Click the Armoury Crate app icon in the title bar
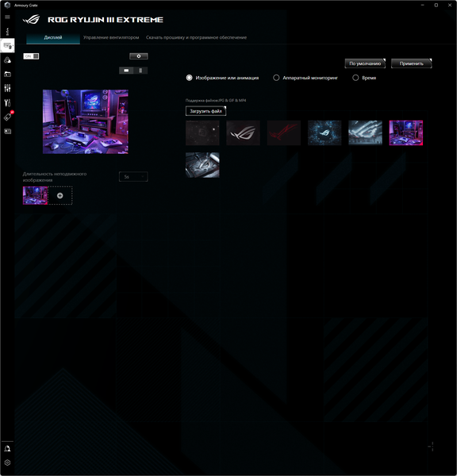 (7, 6)
